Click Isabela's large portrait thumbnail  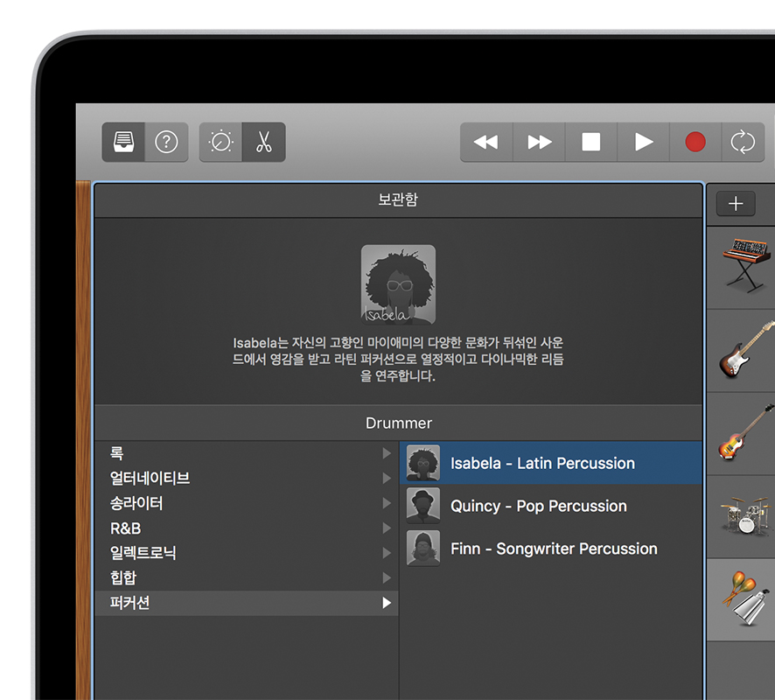[398, 284]
